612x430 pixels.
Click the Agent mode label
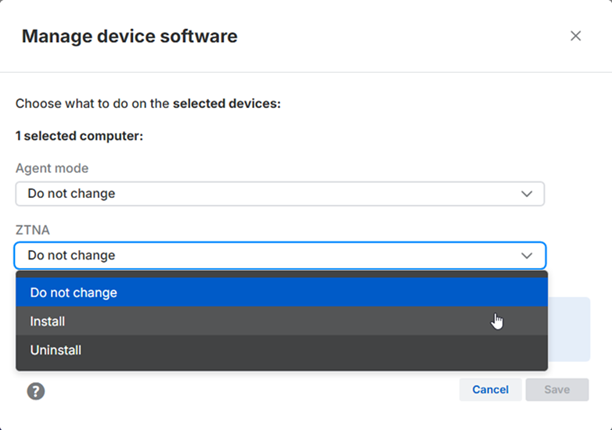[x=52, y=170]
